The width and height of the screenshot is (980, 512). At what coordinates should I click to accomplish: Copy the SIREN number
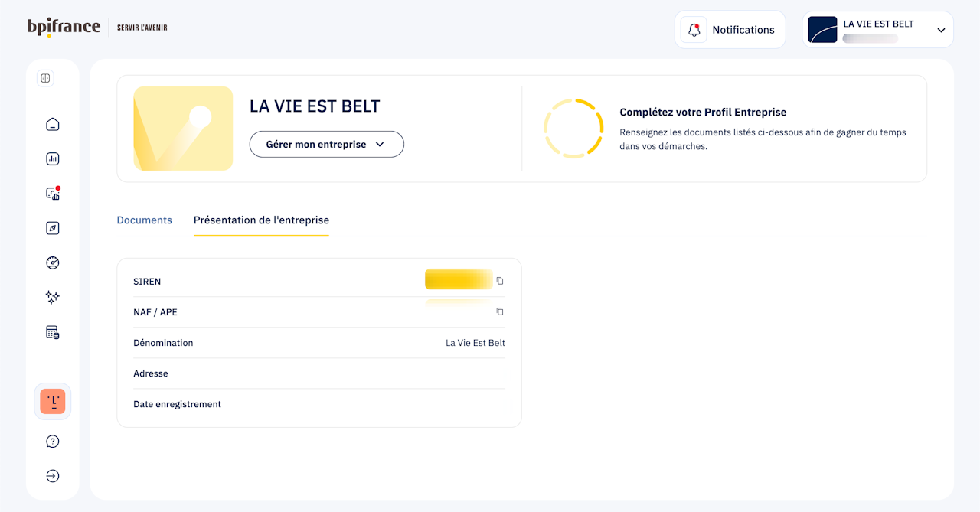click(500, 281)
